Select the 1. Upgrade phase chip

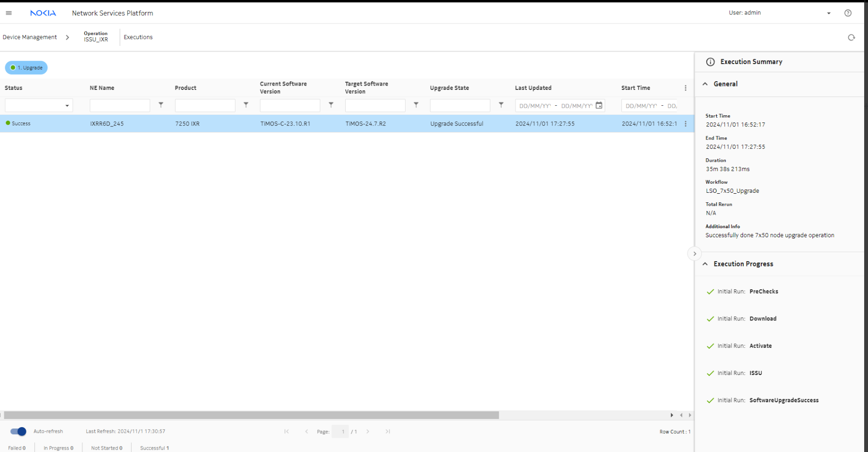tap(26, 68)
